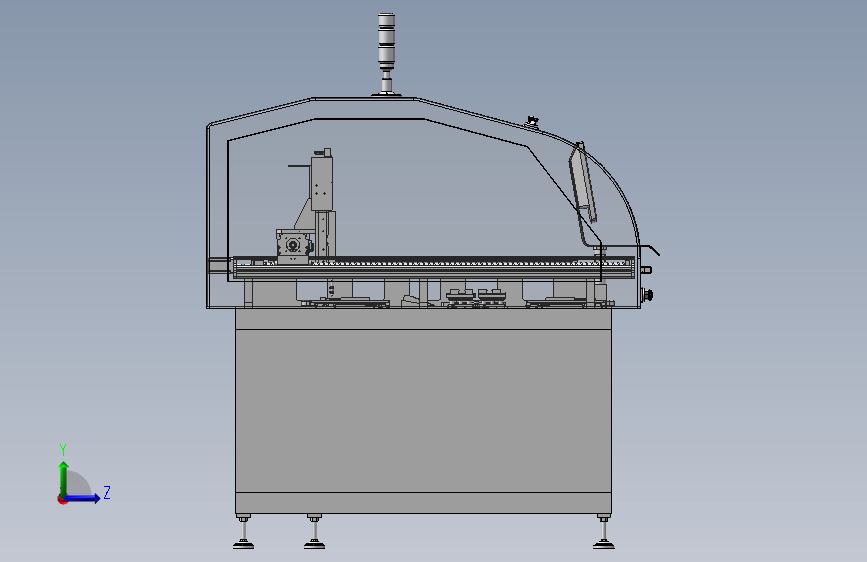867x562 pixels.
Task: Select the small latch on top of the sloped cover
Action: tap(532, 121)
